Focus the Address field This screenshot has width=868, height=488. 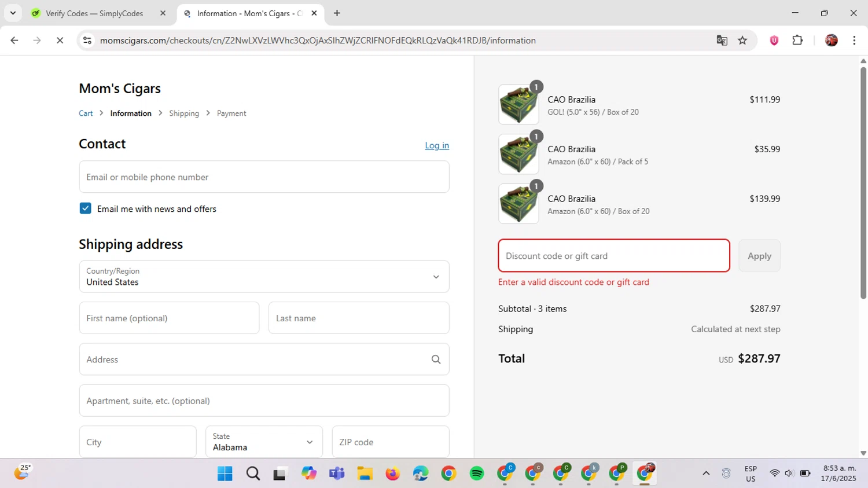[x=264, y=359]
